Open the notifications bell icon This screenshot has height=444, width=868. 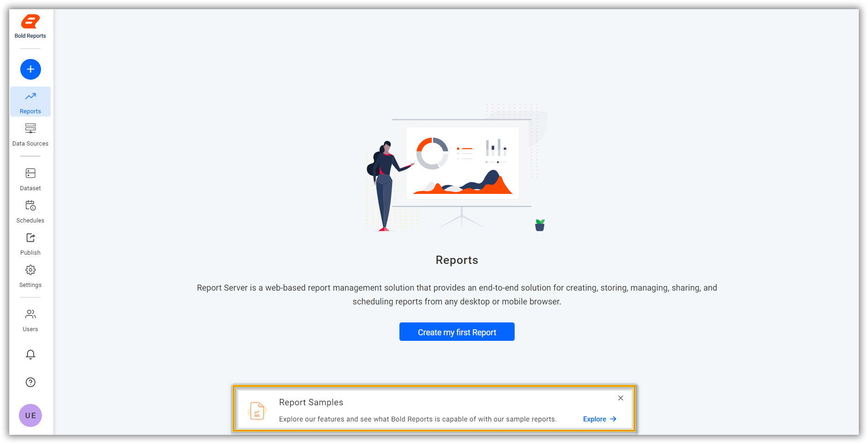pyautogui.click(x=30, y=355)
